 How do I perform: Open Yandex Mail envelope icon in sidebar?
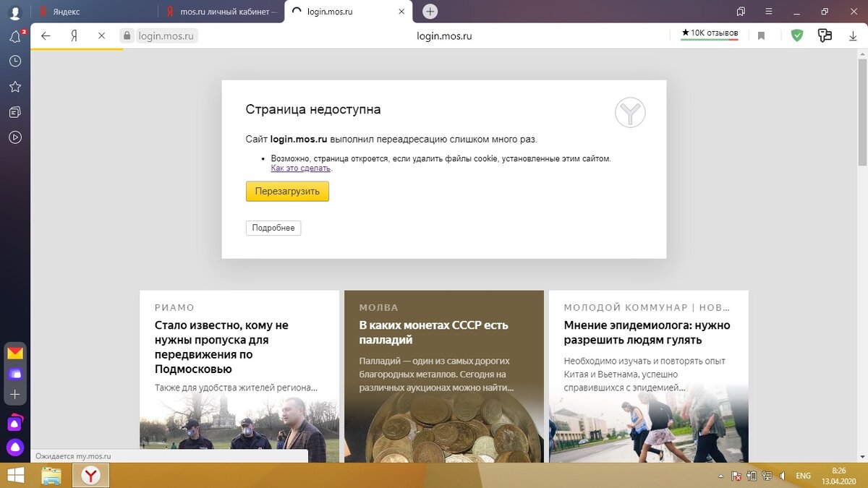(15, 354)
